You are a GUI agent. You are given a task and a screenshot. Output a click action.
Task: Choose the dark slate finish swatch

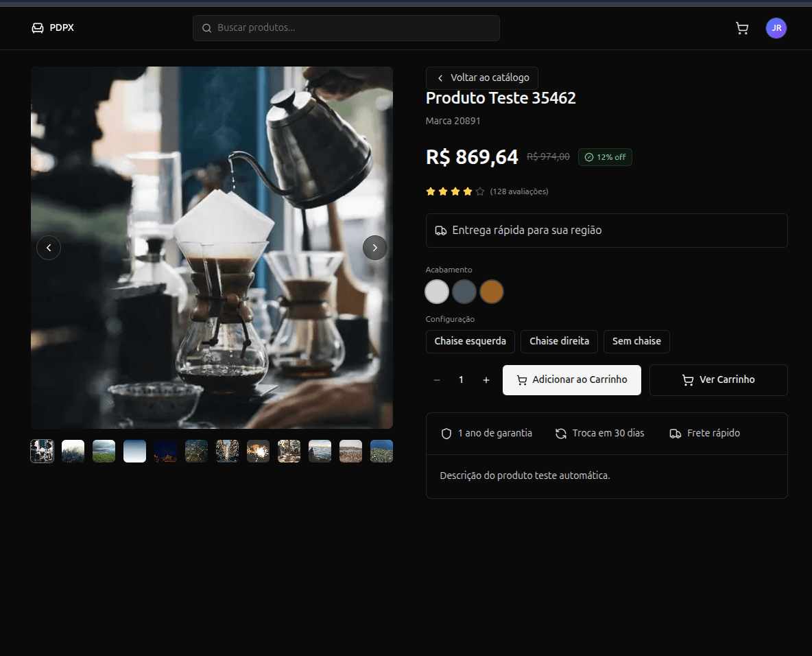click(x=464, y=292)
